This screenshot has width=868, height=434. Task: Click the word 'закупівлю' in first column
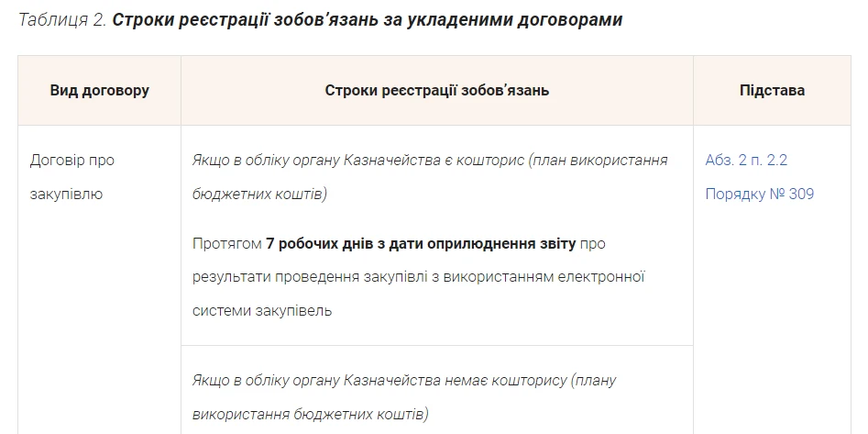pos(67,194)
